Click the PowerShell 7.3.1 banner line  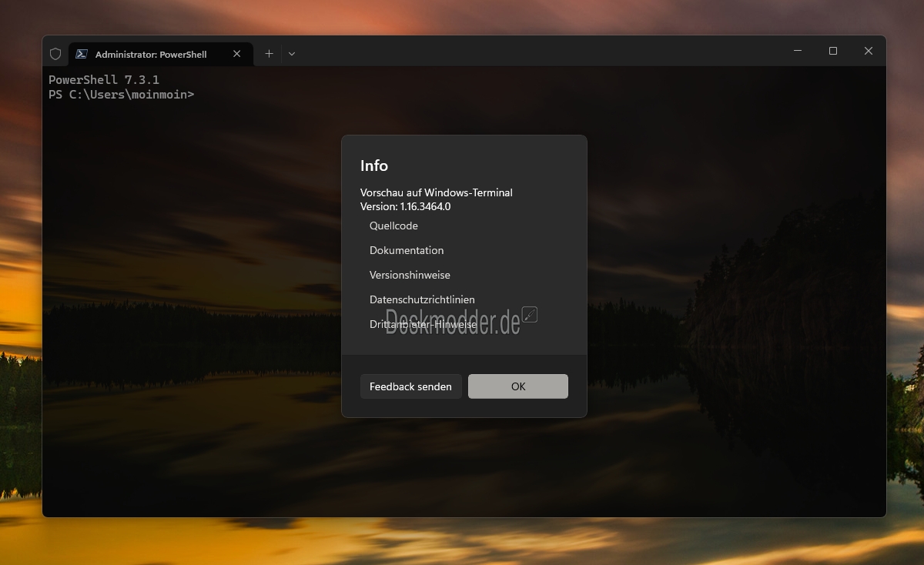(104, 80)
